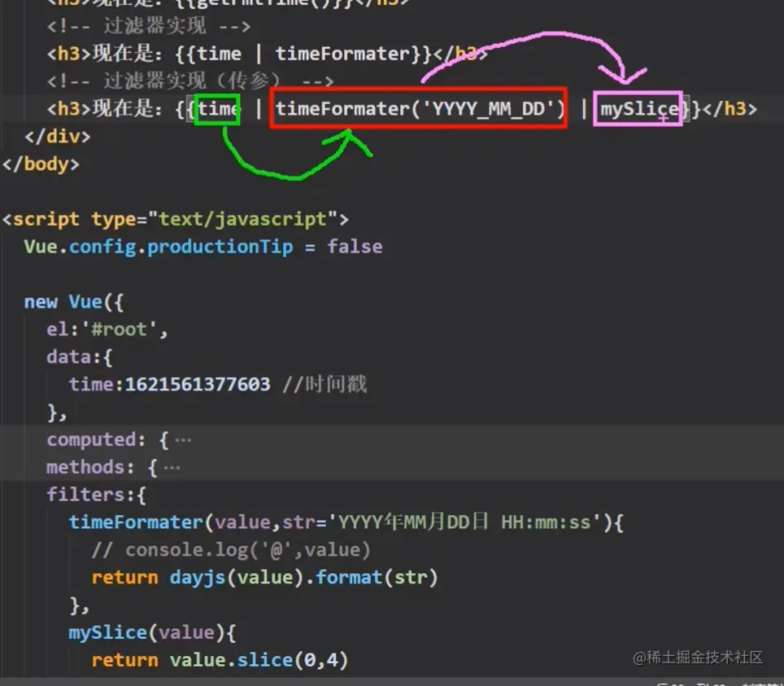Expand the folded methods block ellipsis
Screen dimensions: 784x686
(x=172, y=469)
